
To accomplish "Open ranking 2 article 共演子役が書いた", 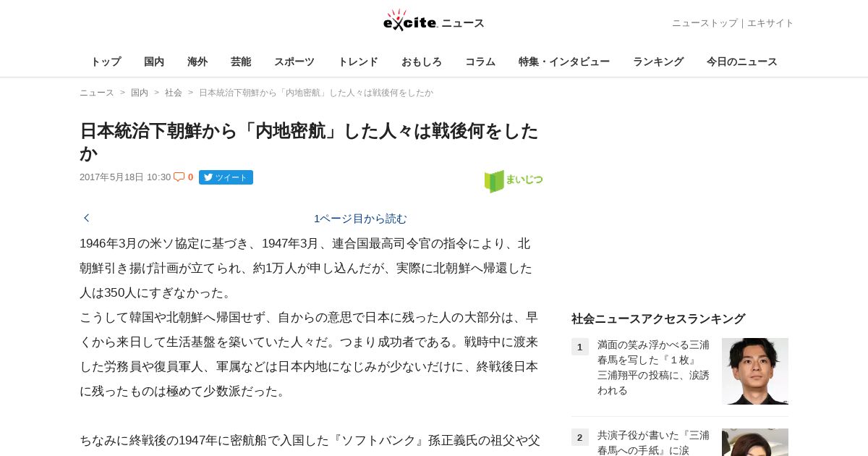I will (654, 442).
